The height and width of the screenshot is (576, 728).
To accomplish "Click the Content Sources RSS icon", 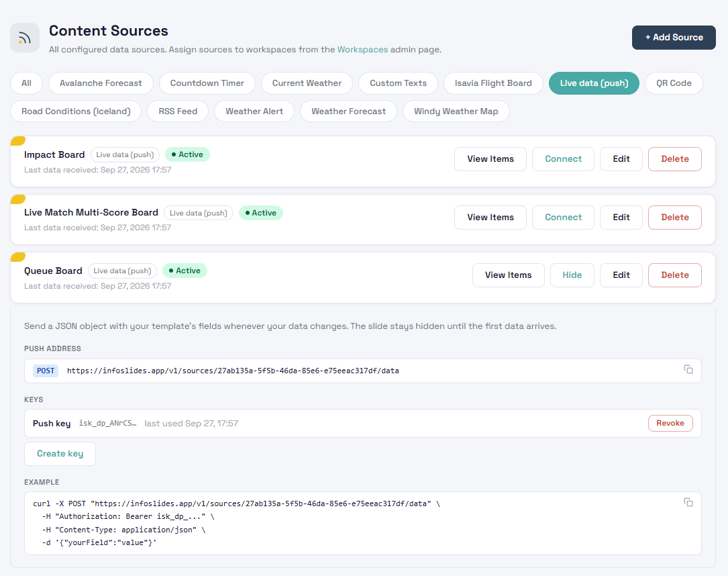I will click(x=25, y=38).
